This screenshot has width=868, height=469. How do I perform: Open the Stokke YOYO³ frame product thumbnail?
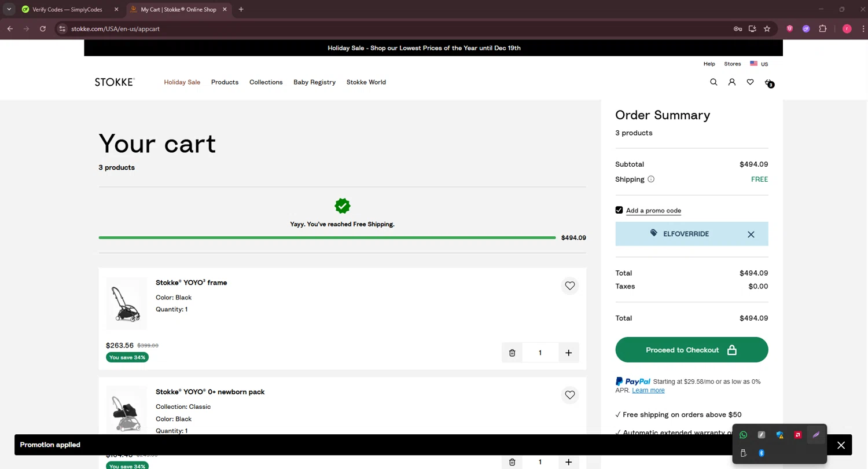[126, 303]
